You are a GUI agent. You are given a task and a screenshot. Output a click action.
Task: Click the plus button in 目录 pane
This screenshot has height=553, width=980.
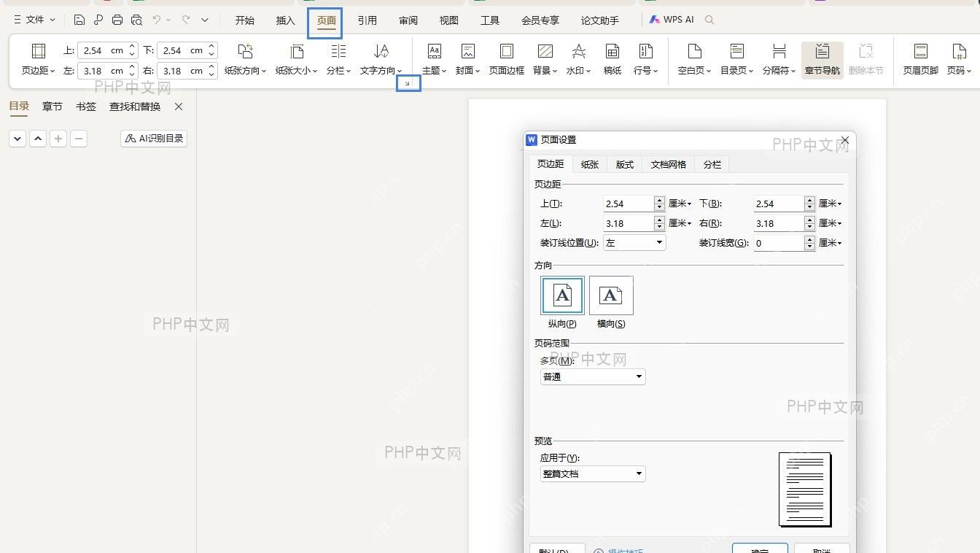(x=58, y=138)
